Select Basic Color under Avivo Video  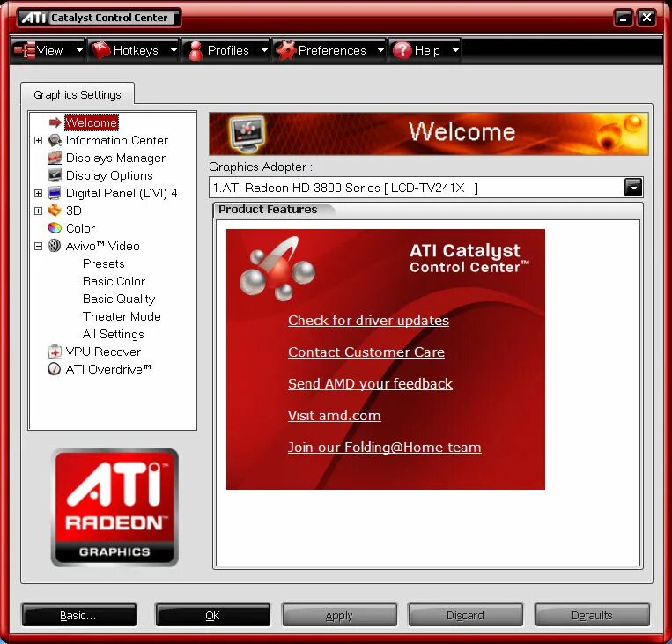pos(114,281)
